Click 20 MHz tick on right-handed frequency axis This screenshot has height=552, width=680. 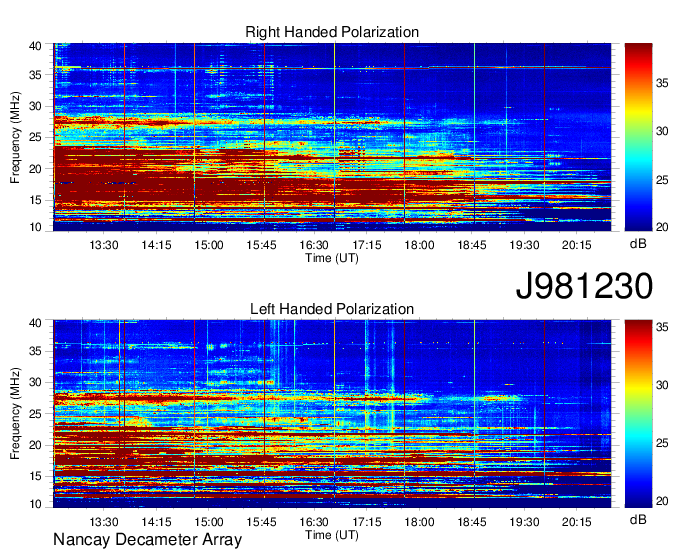pos(35,169)
